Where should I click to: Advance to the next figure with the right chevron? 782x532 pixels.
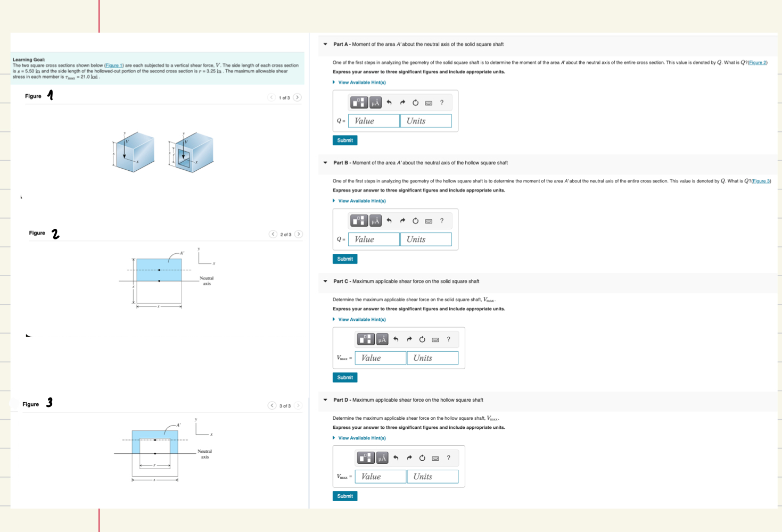coord(297,97)
